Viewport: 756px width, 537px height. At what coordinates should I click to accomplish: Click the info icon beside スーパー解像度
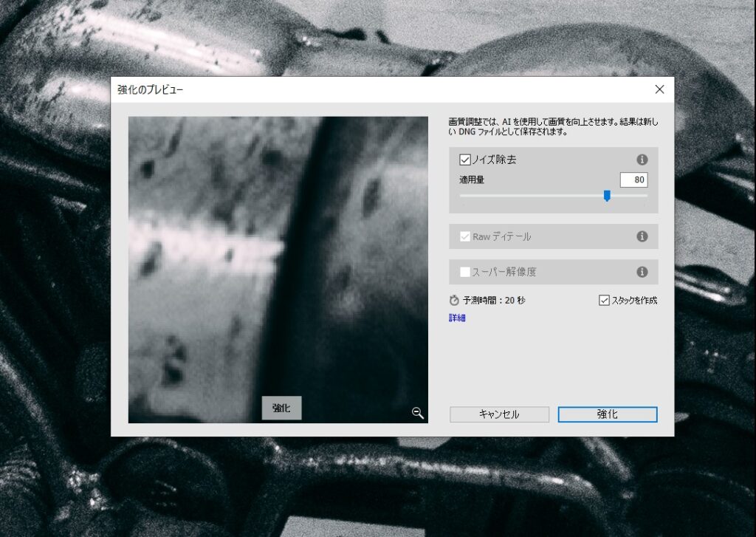click(642, 272)
